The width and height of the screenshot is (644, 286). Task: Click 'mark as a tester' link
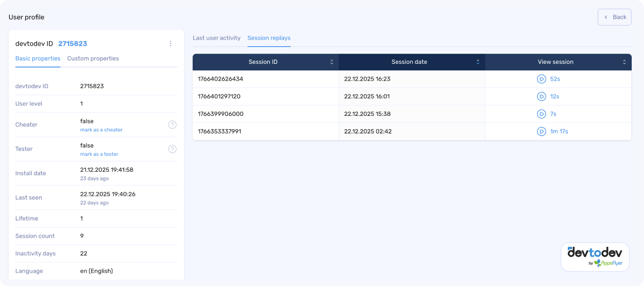pyautogui.click(x=99, y=154)
